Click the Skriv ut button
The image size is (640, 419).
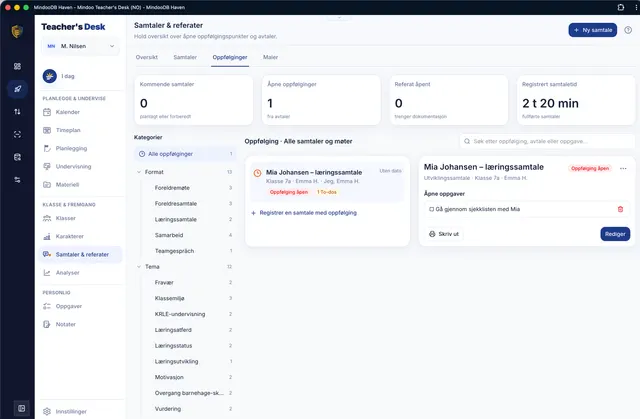coord(444,234)
